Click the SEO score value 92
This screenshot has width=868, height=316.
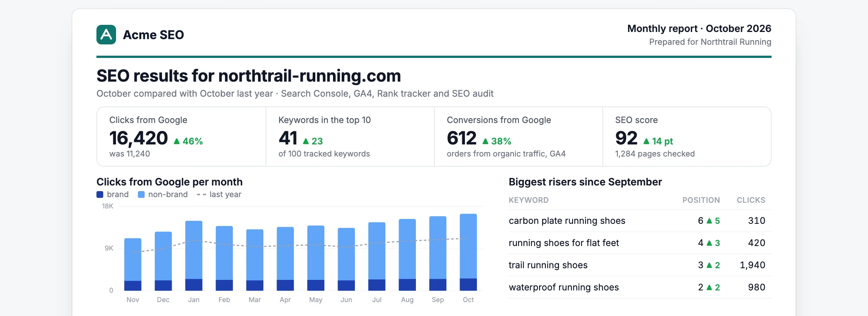(626, 138)
